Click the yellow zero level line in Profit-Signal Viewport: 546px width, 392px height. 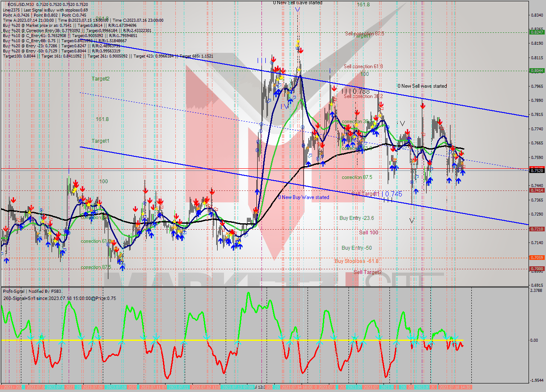[171, 340]
